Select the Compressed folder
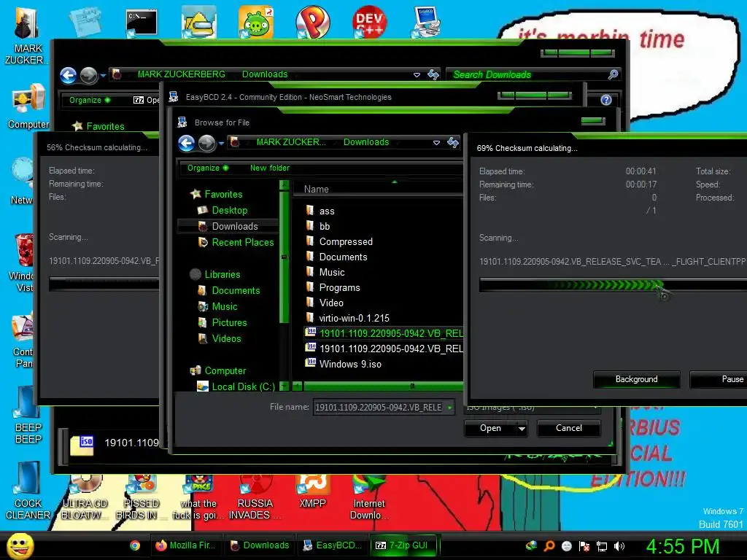The height and width of the screenshot is (560, 747). (x=346, y=242)
